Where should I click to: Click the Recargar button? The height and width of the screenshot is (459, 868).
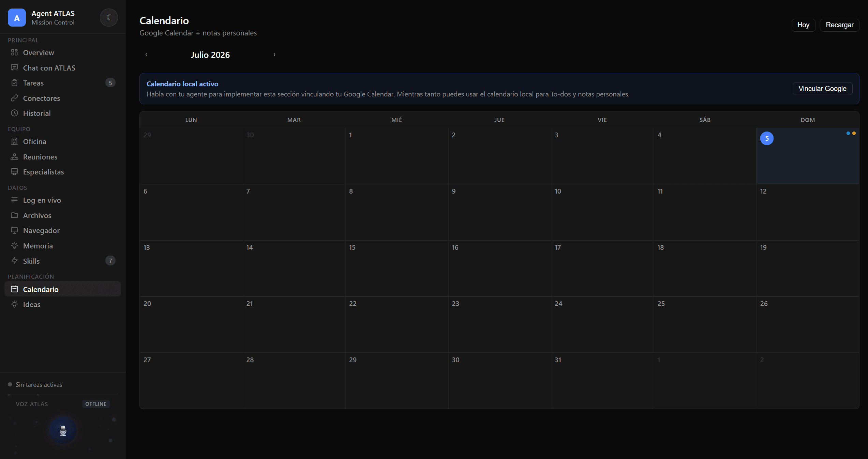(839, 25)
